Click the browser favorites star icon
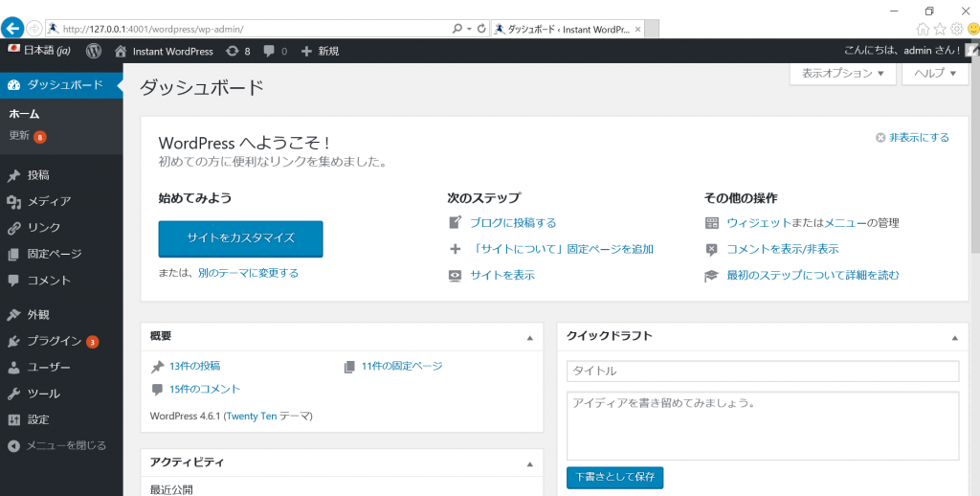980x496 pixels. [x=940, y=29]
